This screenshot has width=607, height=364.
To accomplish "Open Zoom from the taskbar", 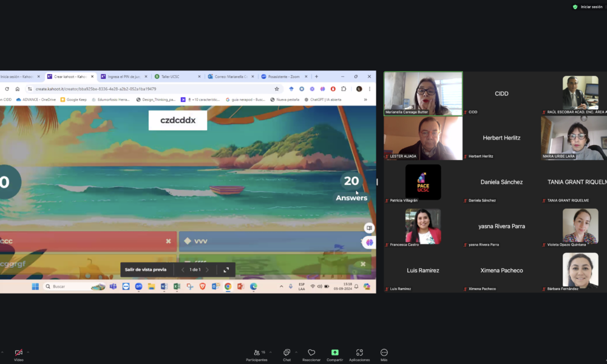I will (138, 286).
